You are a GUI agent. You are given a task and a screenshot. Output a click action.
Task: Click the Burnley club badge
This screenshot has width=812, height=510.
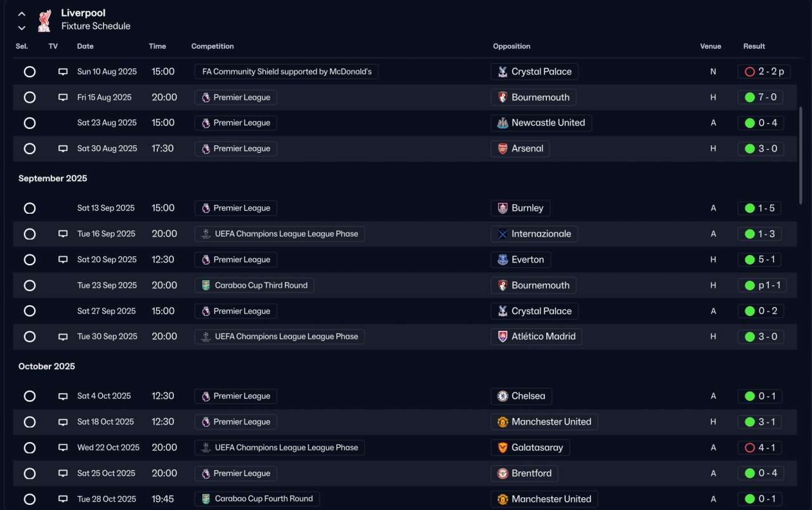point(502,208)
